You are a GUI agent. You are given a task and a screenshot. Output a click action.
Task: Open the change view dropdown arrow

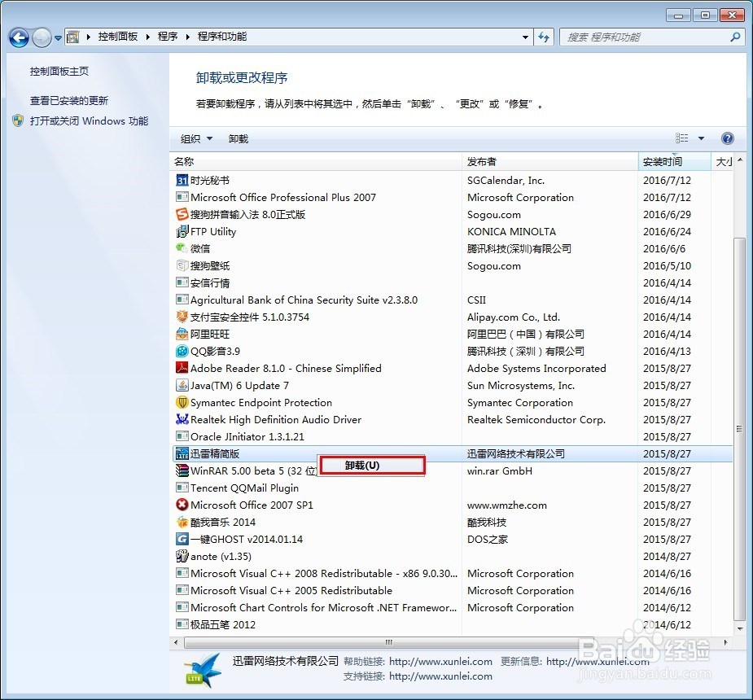coord(702,138)
